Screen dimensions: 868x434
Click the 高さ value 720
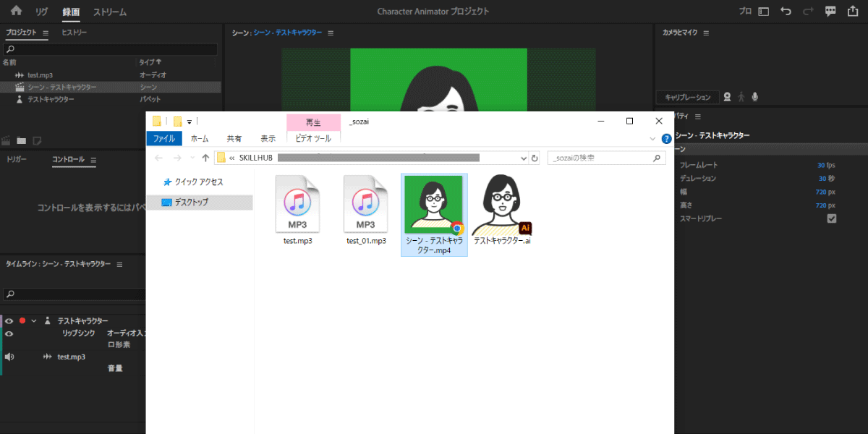[x=821, y=205]
